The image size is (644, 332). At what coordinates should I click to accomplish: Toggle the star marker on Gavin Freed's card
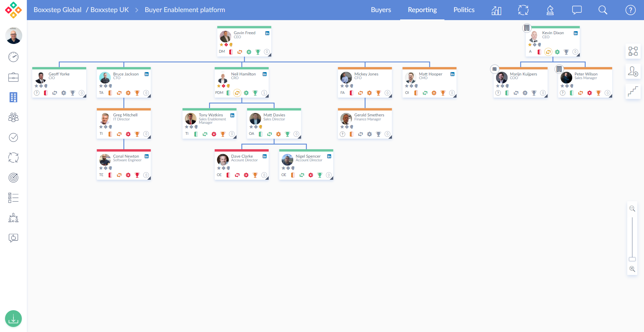point(221,45)
